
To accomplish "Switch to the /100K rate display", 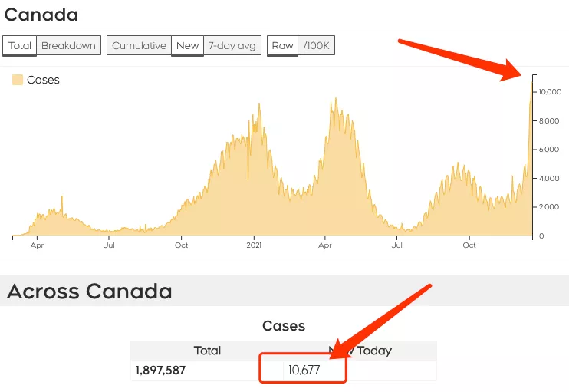I will click(x=317, y=45).
